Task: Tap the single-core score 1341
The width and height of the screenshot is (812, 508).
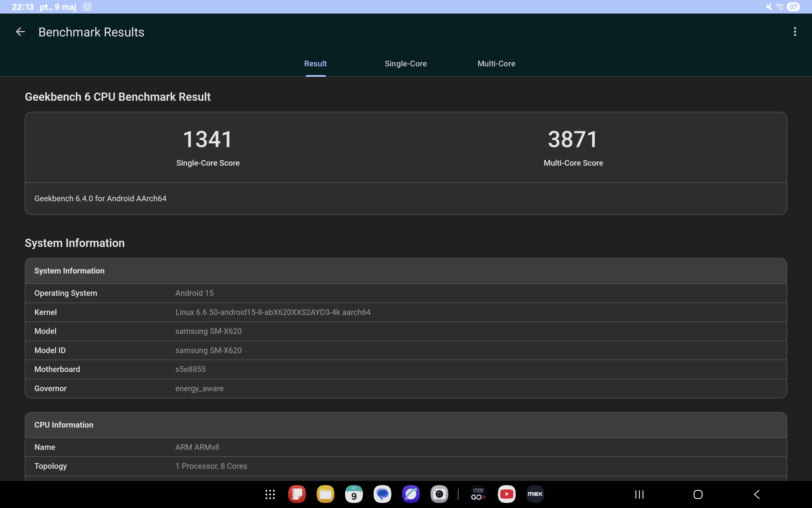Action: tap(208, 139)
